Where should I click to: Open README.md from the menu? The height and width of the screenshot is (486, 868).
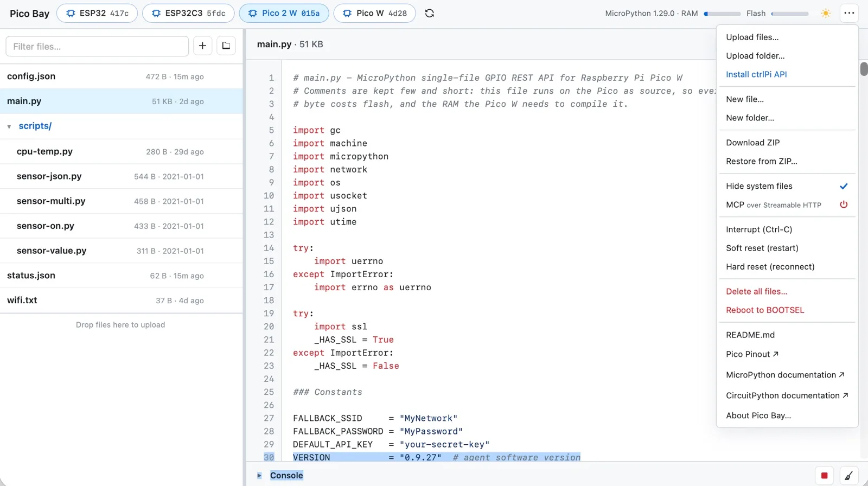pyautogui.click(x=787, y=335)
